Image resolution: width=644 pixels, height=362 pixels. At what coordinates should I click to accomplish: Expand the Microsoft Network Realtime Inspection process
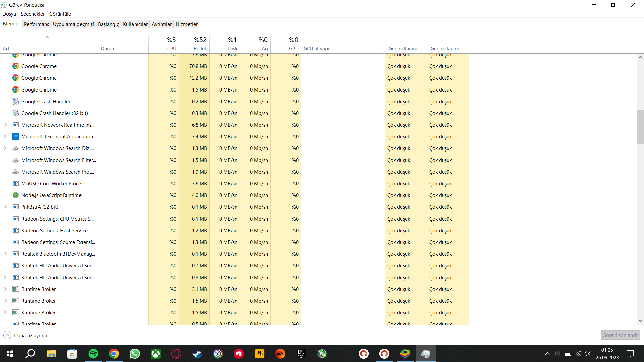tap(5, 125)
